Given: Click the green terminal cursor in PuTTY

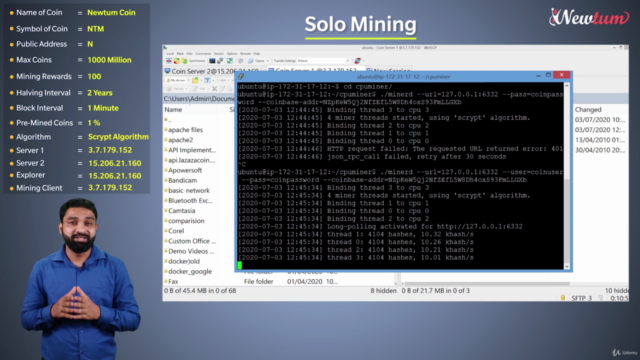Looking at the screenshot, I should (x=240, y=265).
